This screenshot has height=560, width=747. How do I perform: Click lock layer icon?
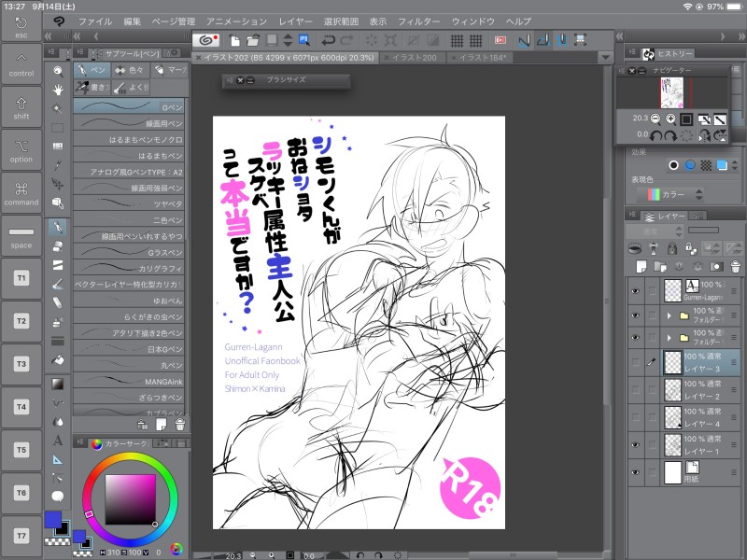click(672, 248)
